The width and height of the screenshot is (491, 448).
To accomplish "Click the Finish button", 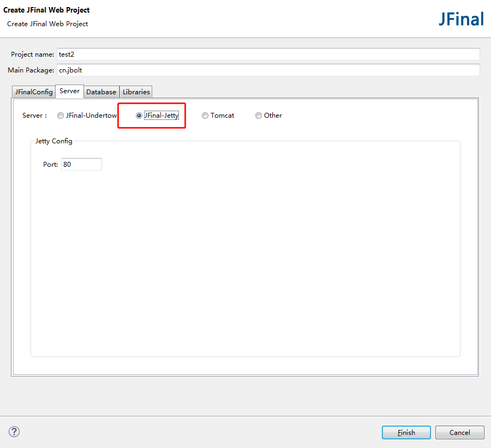I will coord(406,432).
